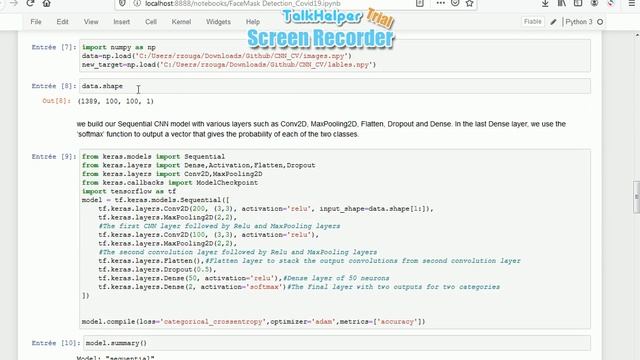Open the Firefox account icon

(x=594, y=3)
